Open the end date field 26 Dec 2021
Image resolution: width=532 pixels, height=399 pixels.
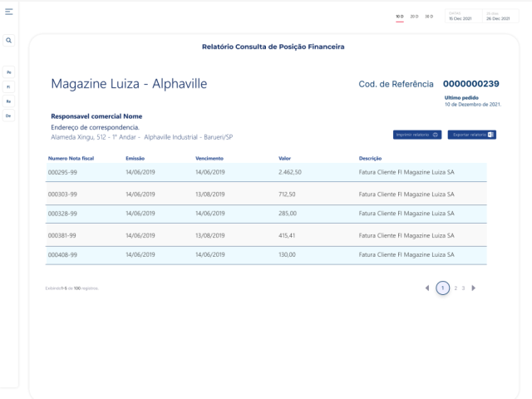[x=500, y=17]
